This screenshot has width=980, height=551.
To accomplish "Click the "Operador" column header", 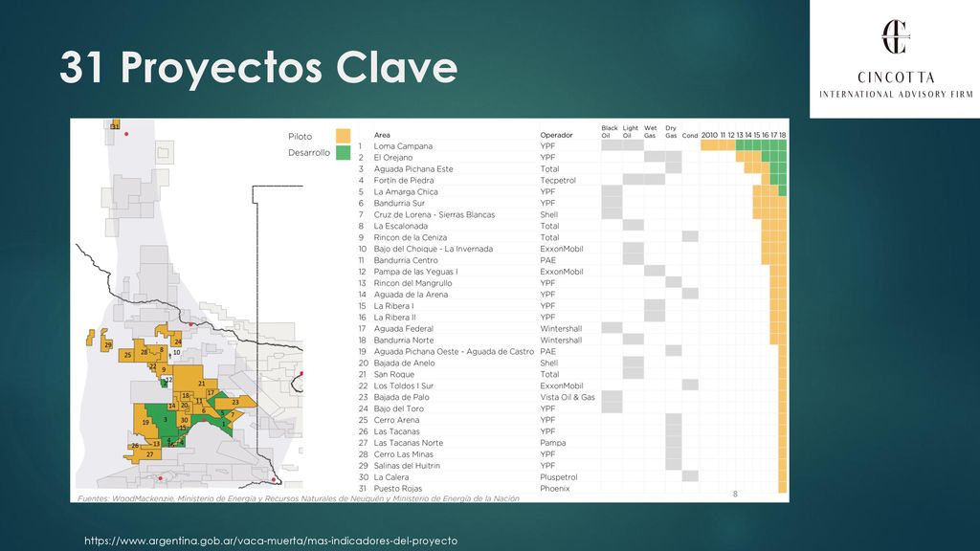I will [x=556, y=135].
